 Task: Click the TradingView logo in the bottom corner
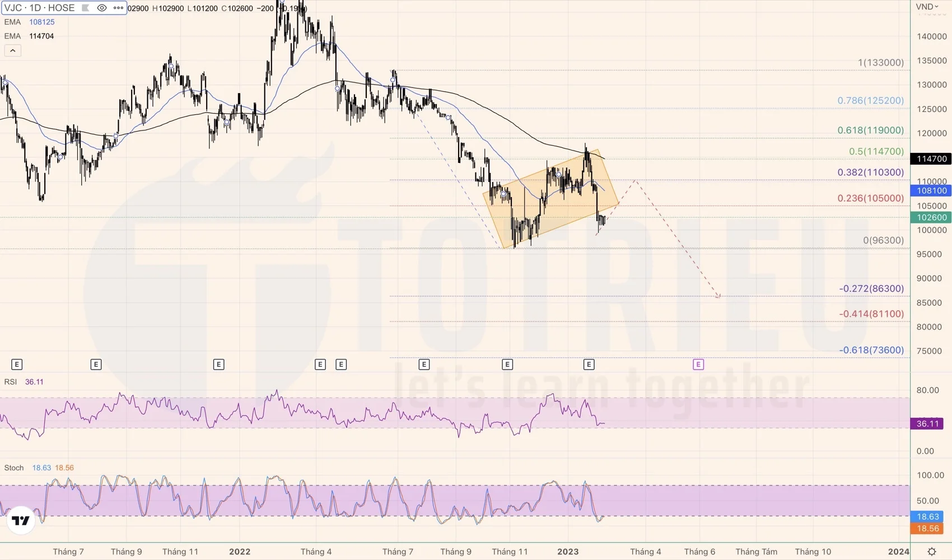[20, 520]
